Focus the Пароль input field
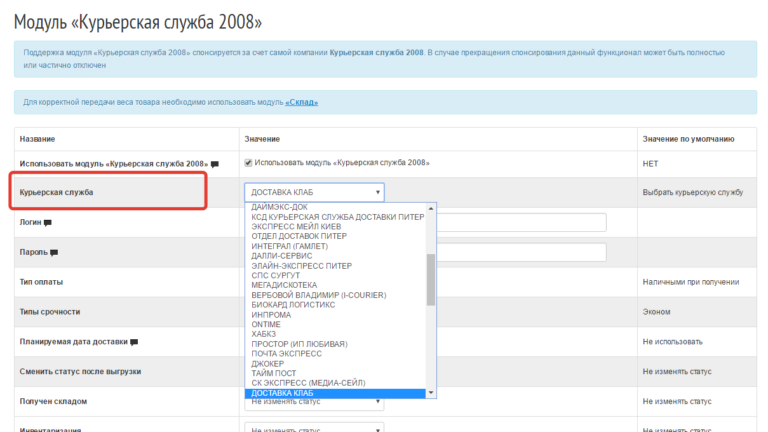The image size is (768, 432). coord(521,252)
